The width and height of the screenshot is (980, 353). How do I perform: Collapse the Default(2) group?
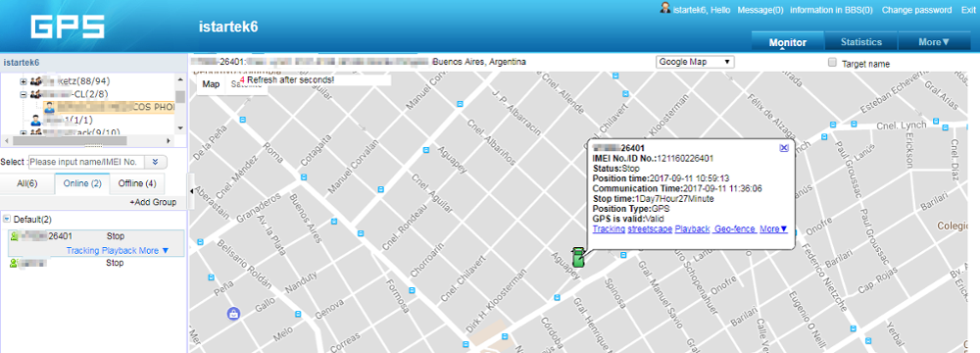coord(6,219)
